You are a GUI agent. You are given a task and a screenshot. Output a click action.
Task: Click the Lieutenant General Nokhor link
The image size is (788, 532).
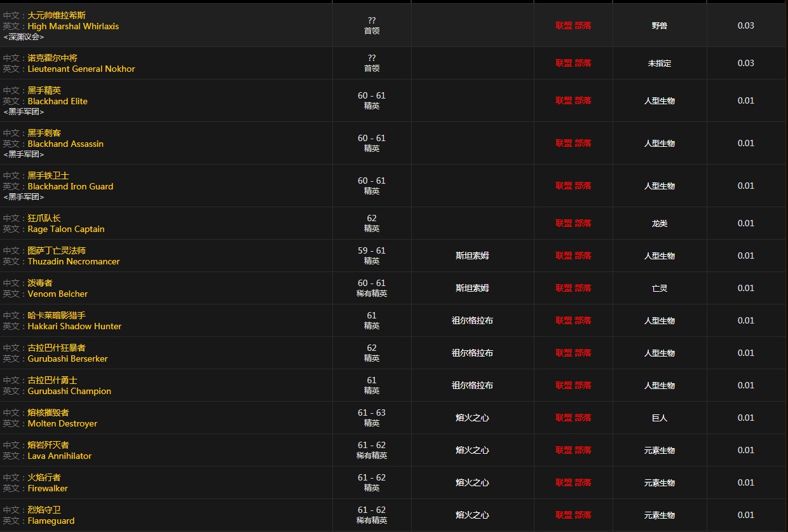coord(81,69)
